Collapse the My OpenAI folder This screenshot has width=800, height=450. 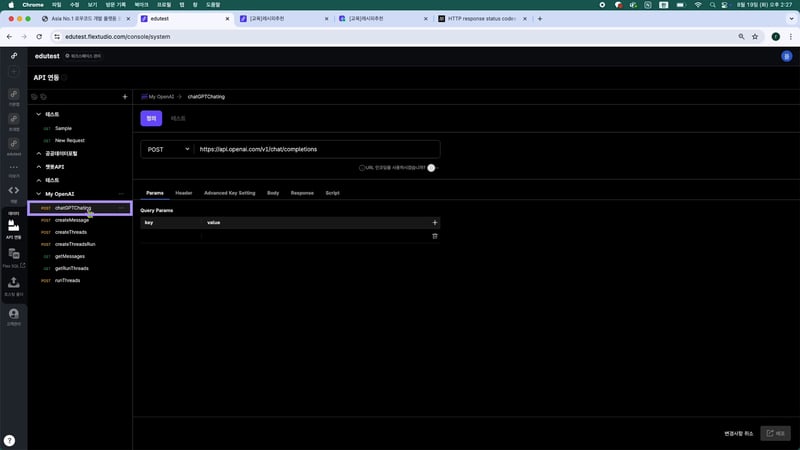pyautogui.click(x=38, y=193)
